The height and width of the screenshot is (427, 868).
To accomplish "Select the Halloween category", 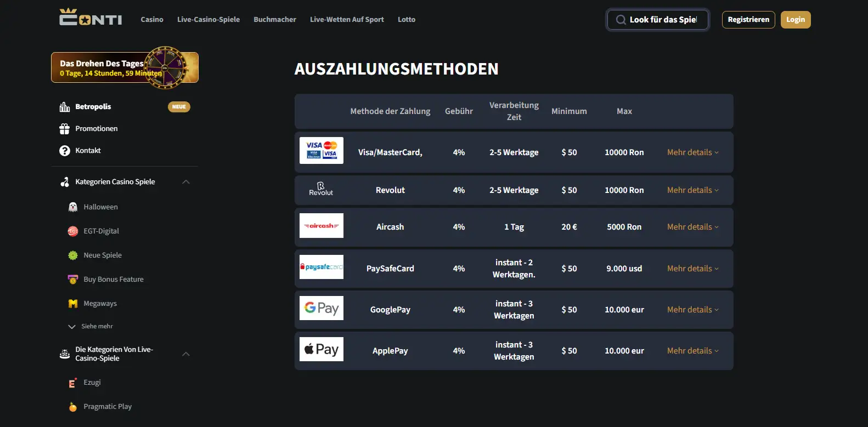I will (101, 207).
